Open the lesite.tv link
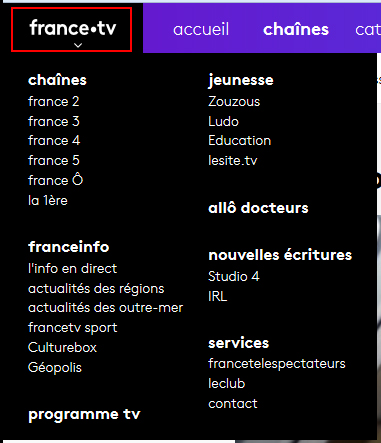Viewport: 381px width, 443px height. tap(233, 161)
